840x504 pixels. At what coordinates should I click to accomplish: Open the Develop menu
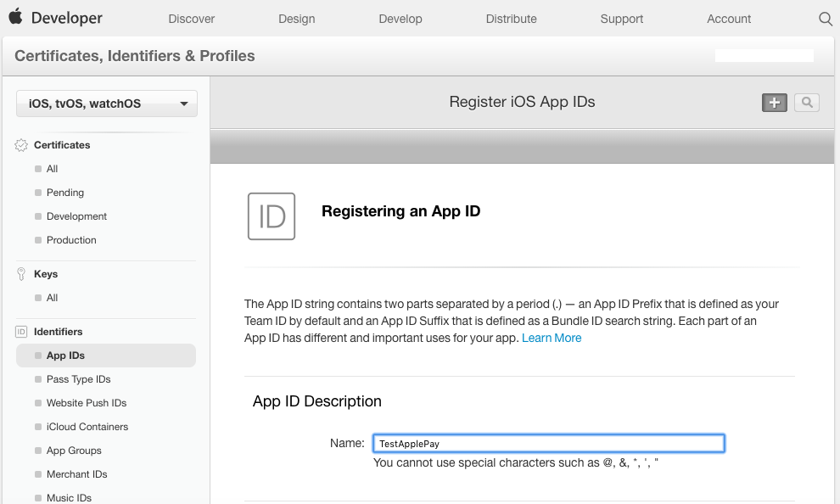pos(400,19)
